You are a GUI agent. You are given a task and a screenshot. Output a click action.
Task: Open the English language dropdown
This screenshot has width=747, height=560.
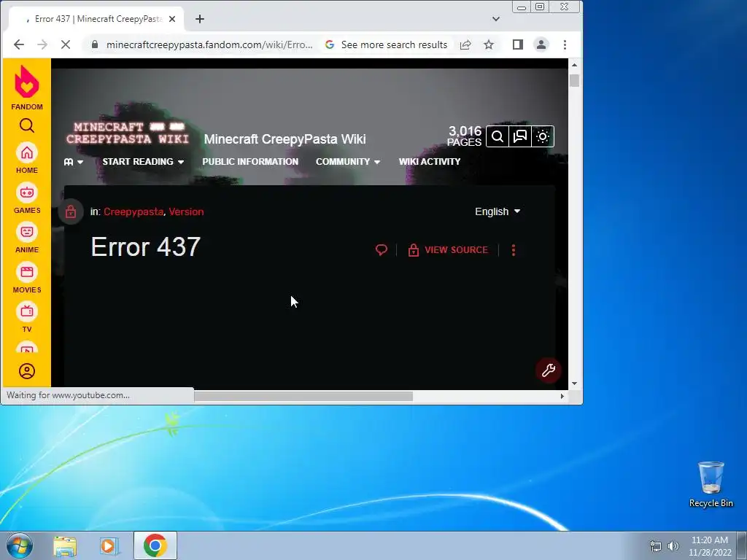[x=498, y=211]
